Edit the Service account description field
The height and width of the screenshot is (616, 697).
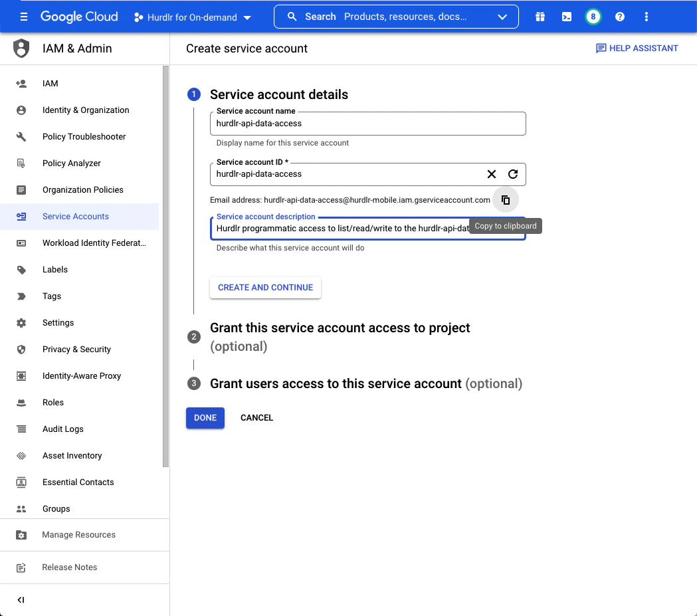coord(367,229)
